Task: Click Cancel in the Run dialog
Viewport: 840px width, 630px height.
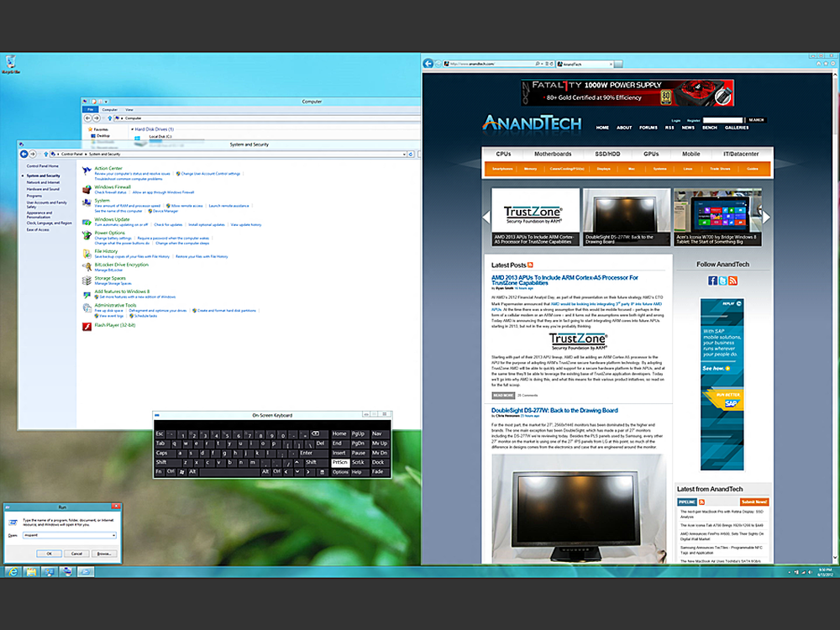Action: 76,554
